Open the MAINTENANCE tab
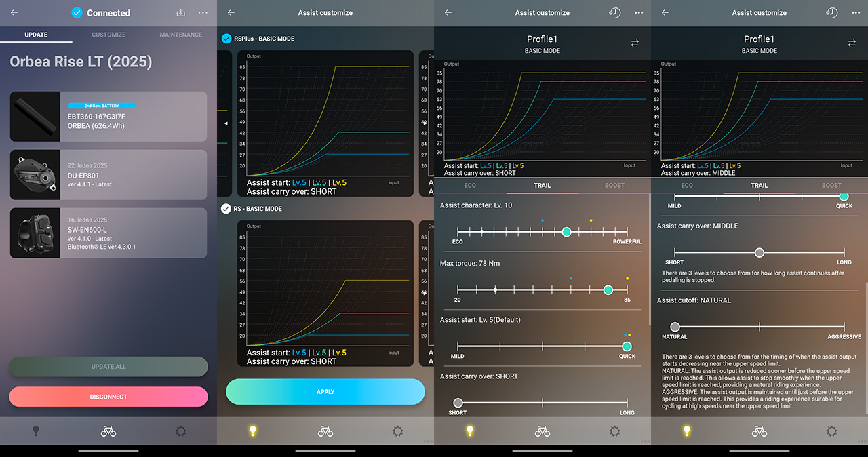 pos(180,35)
